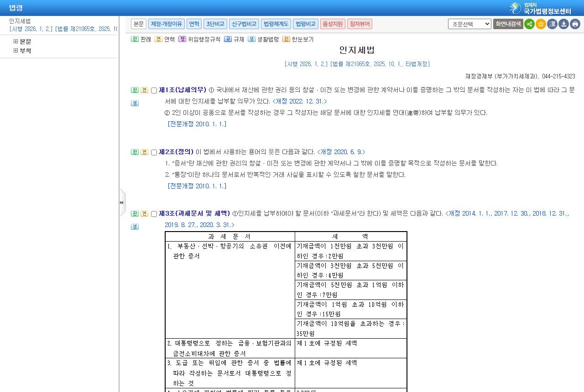Open 판례 (판) icon beside 제1조(납세의무)
584x392 pixels.
[x=135, y=90]
